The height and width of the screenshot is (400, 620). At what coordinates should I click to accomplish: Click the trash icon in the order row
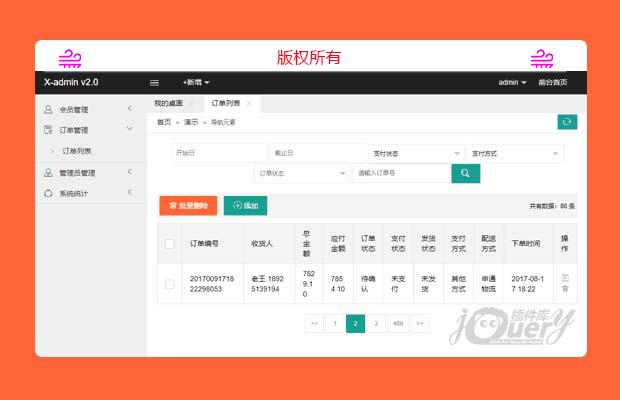click(565, 289)
